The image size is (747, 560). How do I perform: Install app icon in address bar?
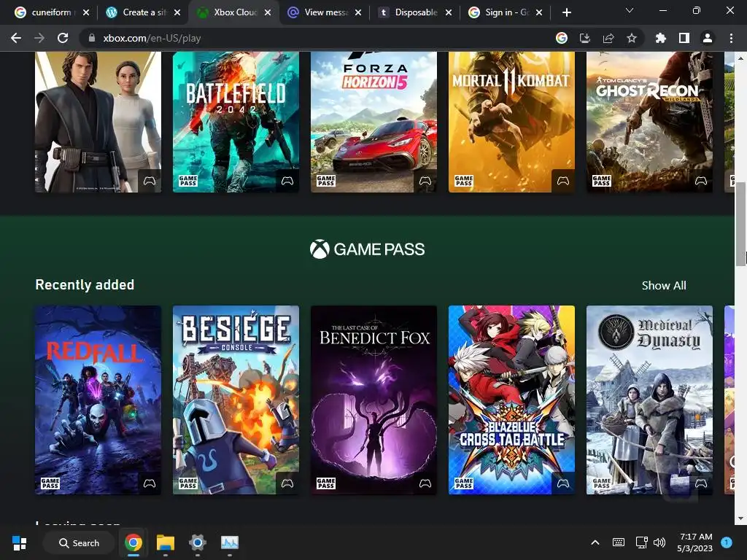pyautogui.click(x=585, y=38)
